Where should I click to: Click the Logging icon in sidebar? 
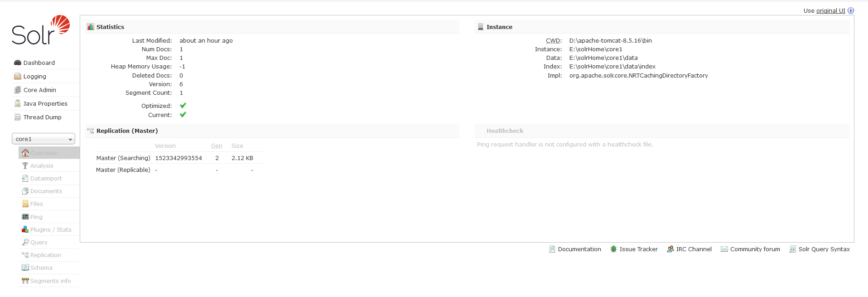pyautogui.click(x=18, y=76)
